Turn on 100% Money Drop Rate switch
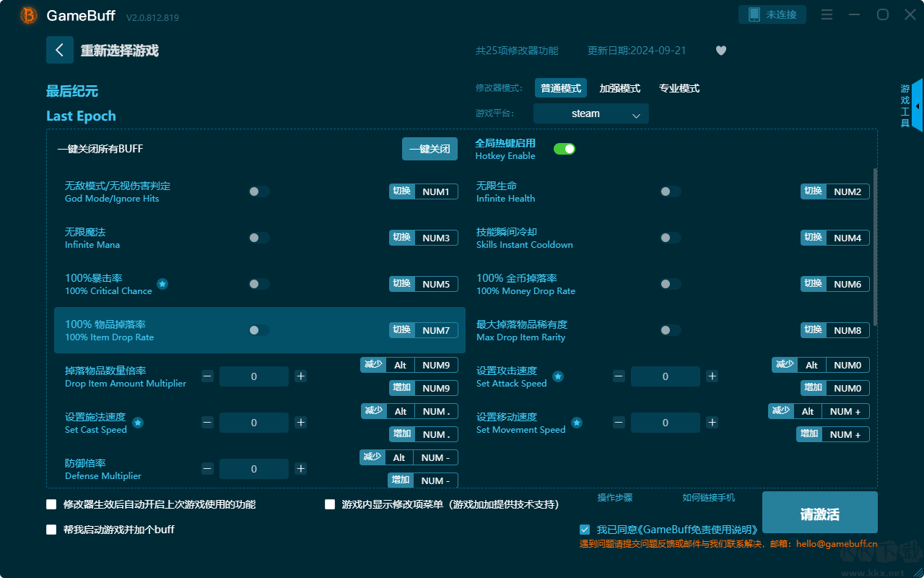The height and width of the screenshot is (578, 924). pyautogui.click(x=671, y=284)
